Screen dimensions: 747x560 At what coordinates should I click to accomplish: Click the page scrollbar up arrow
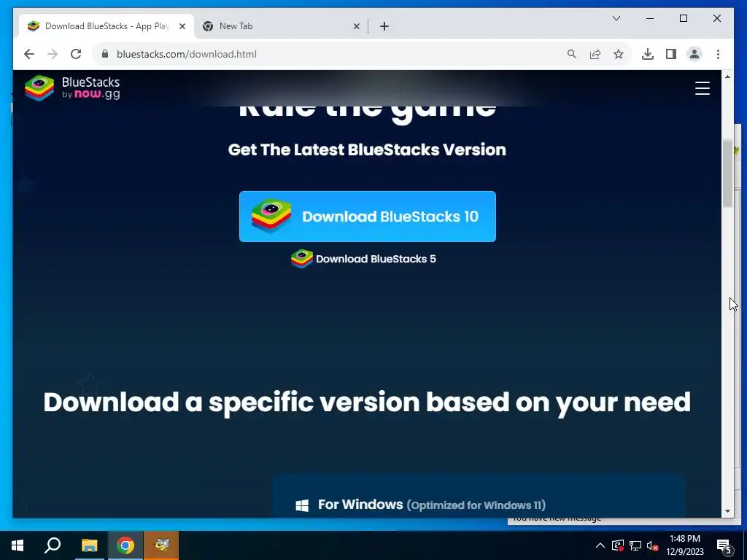click(x=727, y=77)
